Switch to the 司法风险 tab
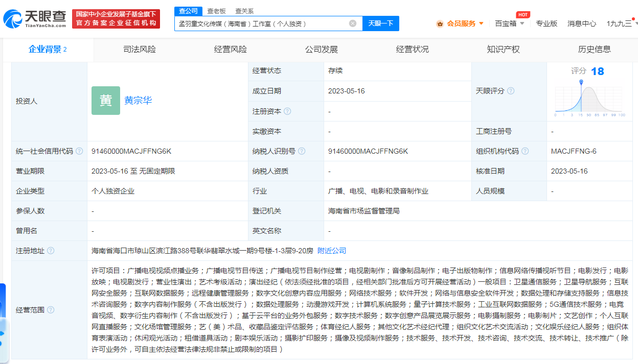 point(140,50)
